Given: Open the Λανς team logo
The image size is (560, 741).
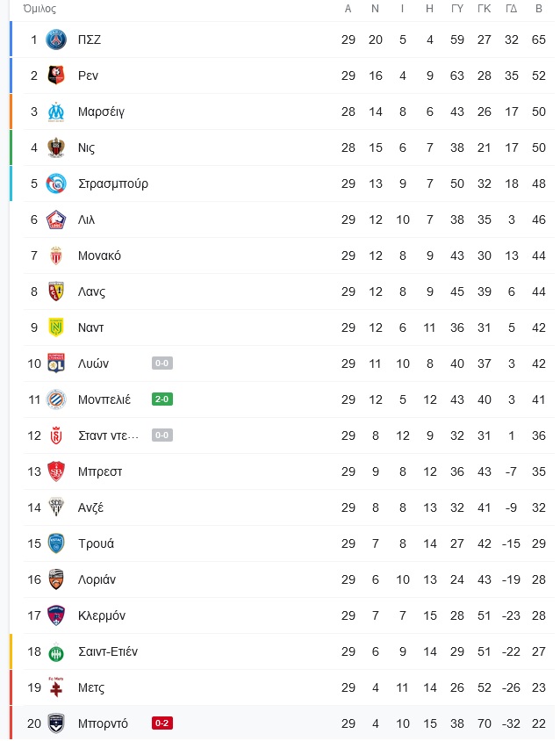Looking at the screenshot, I should coord(56,291).
